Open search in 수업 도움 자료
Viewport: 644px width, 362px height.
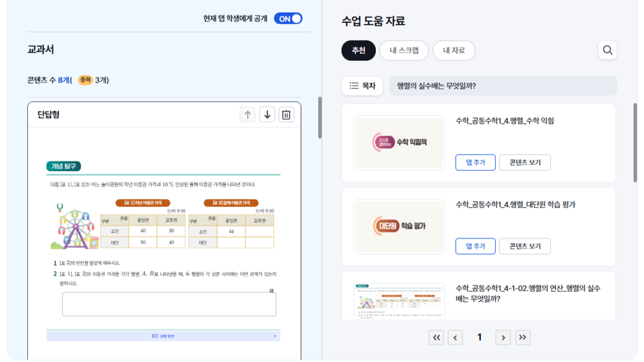click(x=607, y=50)
